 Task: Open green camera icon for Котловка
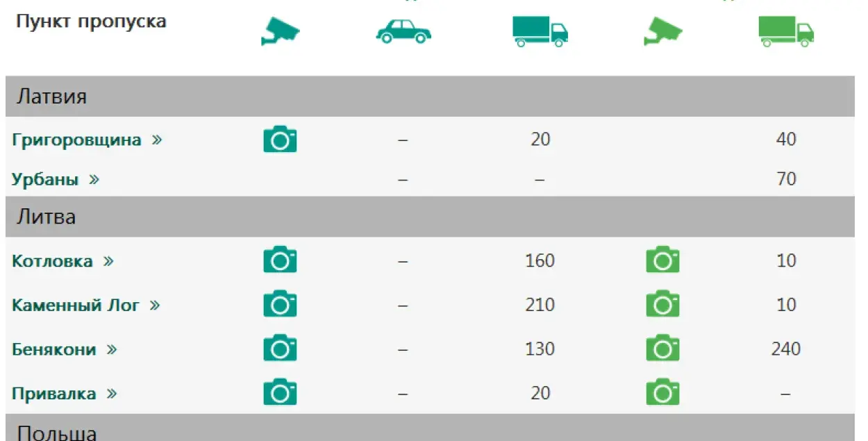click(x=662, y=260)
